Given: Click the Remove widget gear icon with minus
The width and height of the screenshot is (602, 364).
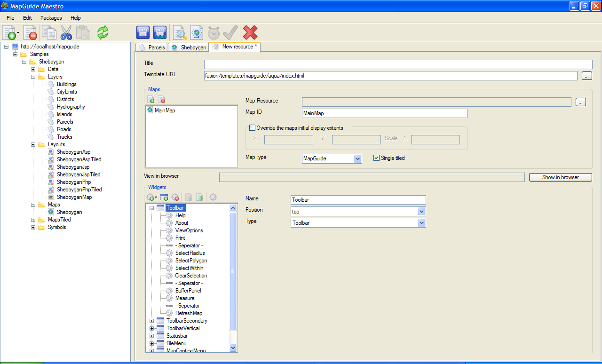Looking at the screenshot, I should 175,197.
